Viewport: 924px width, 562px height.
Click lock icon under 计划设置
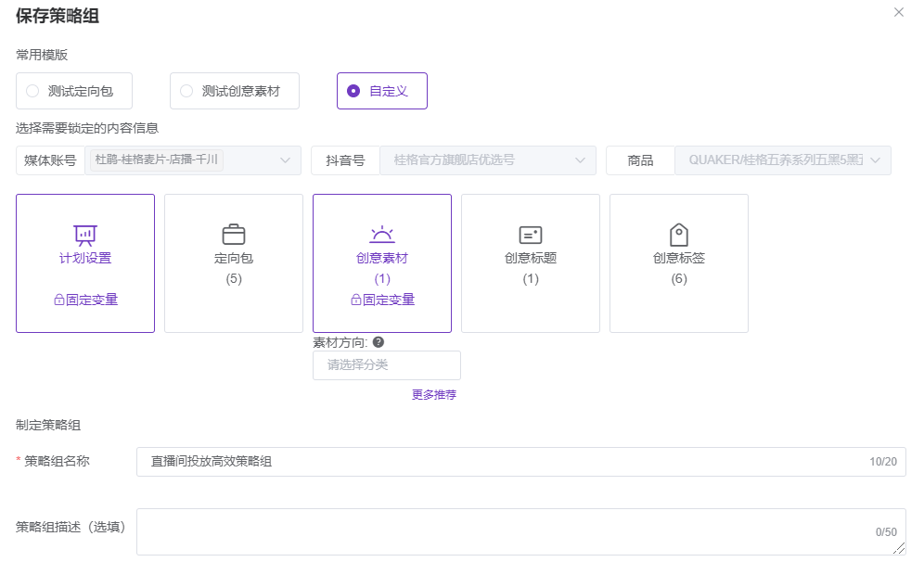point(59,300)
